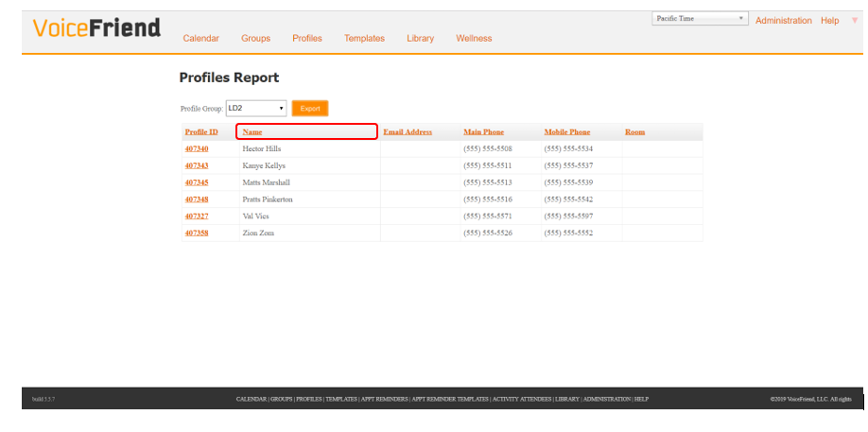Image resolution: width=868 pixels, height=432 pixels.
Task: Open TEMPLATES link in footer
Action: (341, 399)
